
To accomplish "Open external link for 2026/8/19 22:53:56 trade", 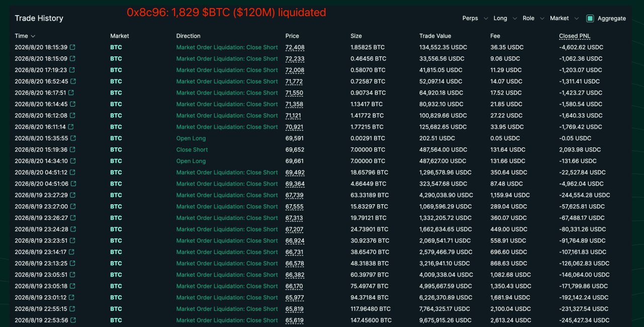I will click(73, 320).
